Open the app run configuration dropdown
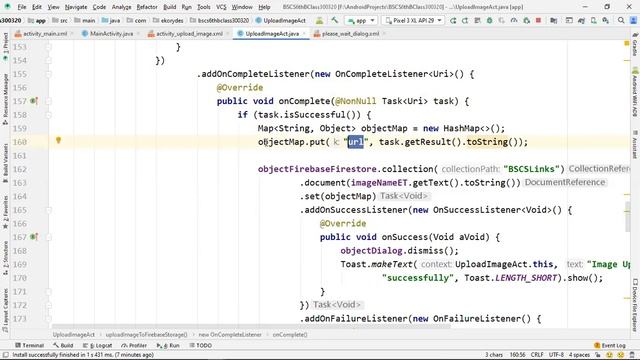 coord(361,20)
